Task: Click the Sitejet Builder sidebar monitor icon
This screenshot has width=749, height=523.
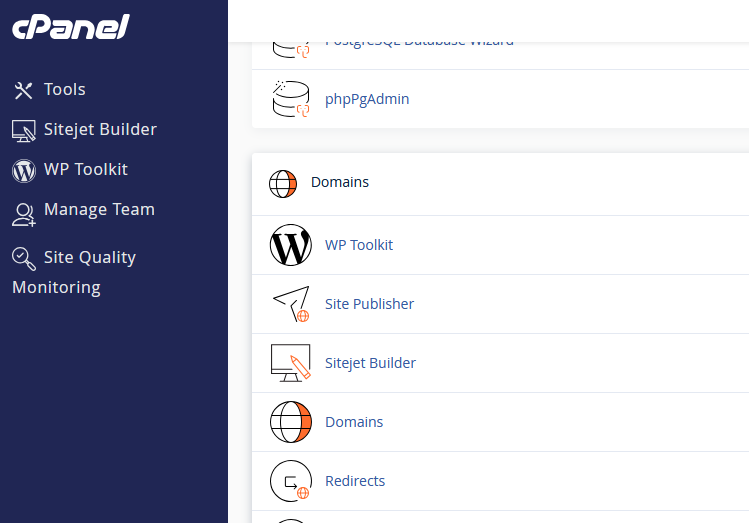Action: click(x=23, y=131)
